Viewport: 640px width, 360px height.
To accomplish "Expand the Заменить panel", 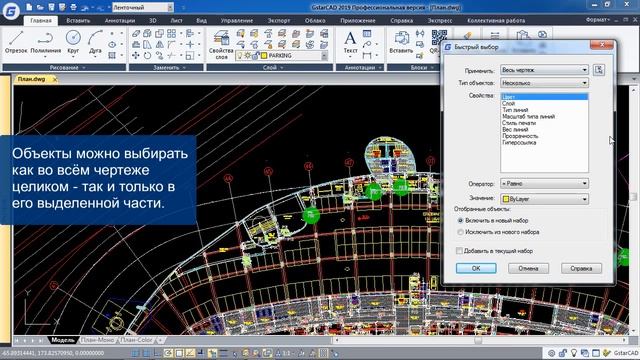I will click(x=166, y=67).
